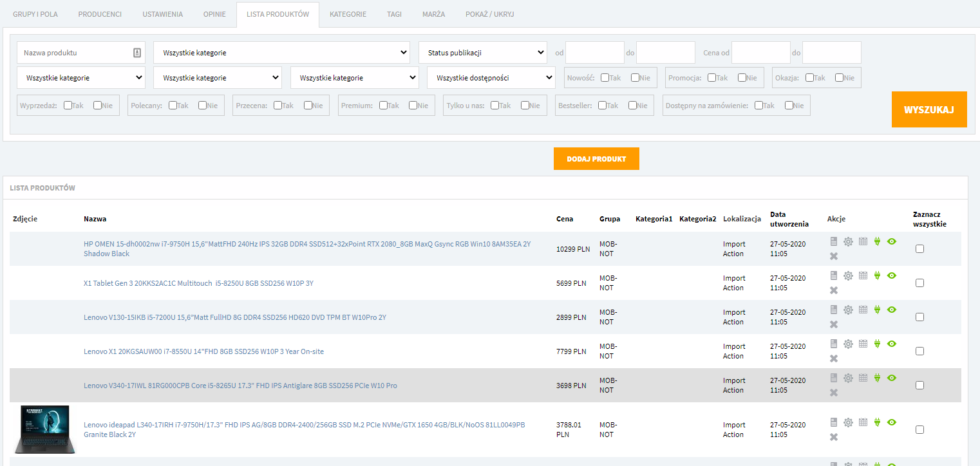
Task: Open third Wszystkie kategorie dropdown in second row
Action: pos(355,78)
